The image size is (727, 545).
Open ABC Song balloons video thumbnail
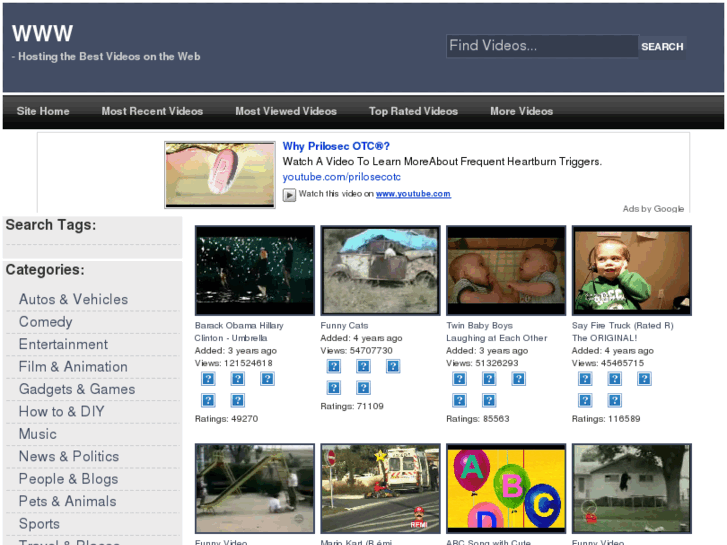click(x=506, y=488)
